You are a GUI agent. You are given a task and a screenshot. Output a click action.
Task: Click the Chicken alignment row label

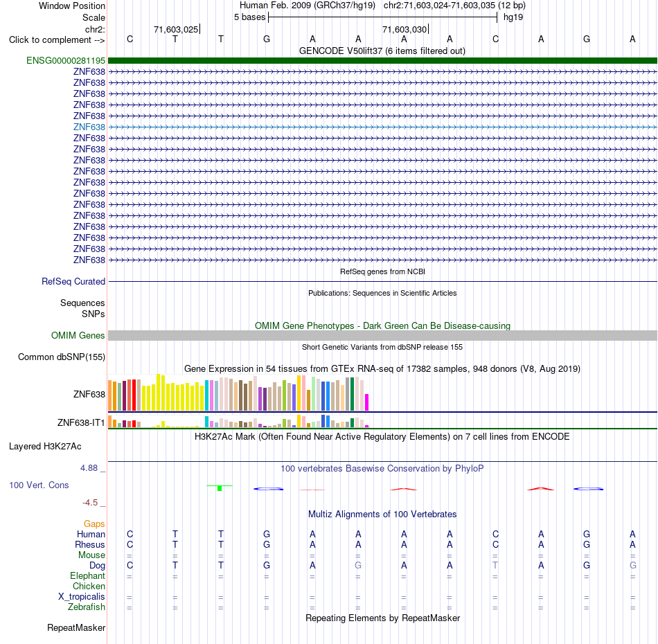click(x=89, y=586)
